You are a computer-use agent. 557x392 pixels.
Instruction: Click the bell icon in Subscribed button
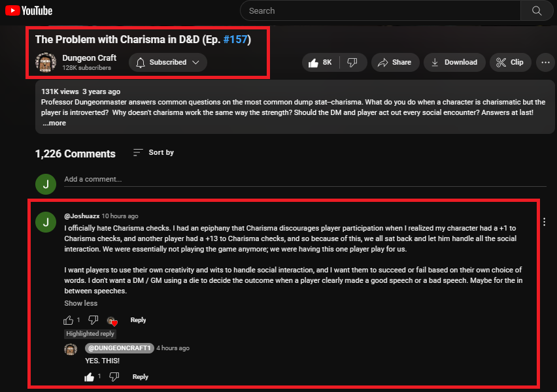(x=141, y=63)
